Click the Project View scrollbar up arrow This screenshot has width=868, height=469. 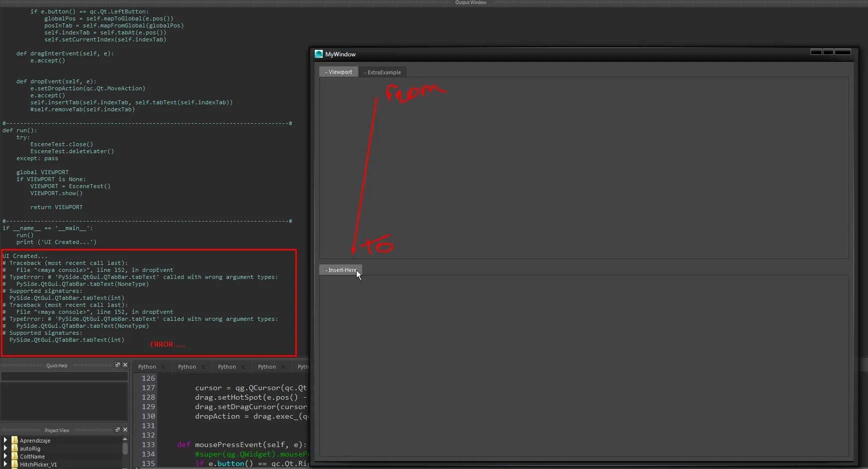(x=125, y=439)
